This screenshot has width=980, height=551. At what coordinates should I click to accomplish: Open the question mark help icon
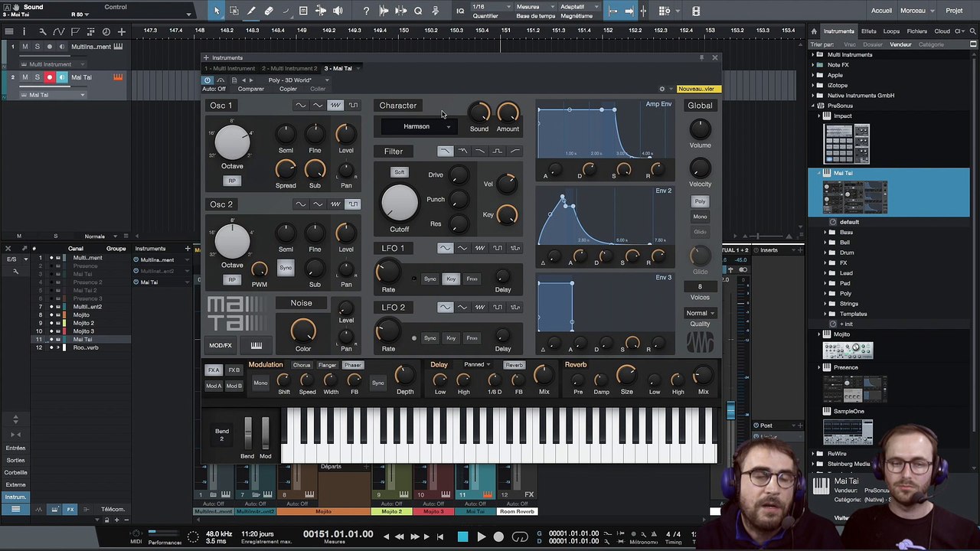pos(366,11)
